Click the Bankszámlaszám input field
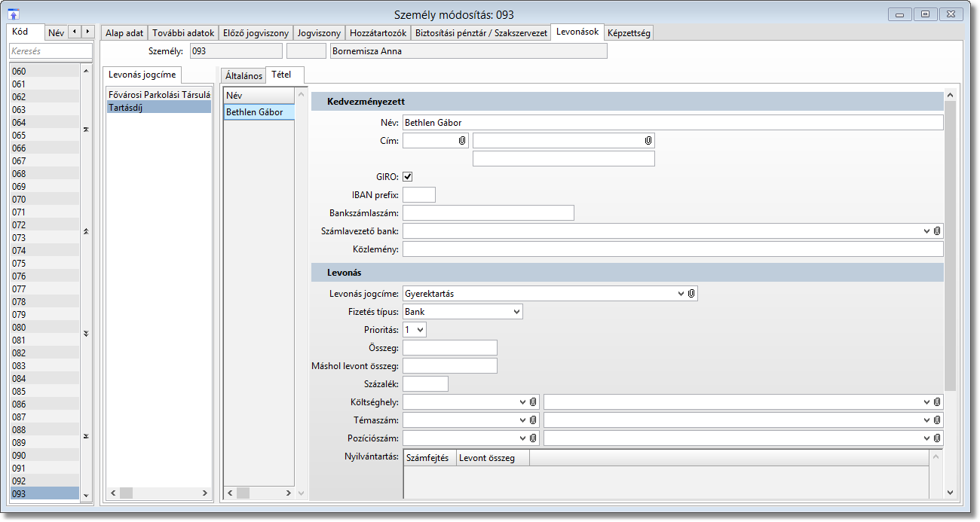The image size is (980, 522). point(488,213)
